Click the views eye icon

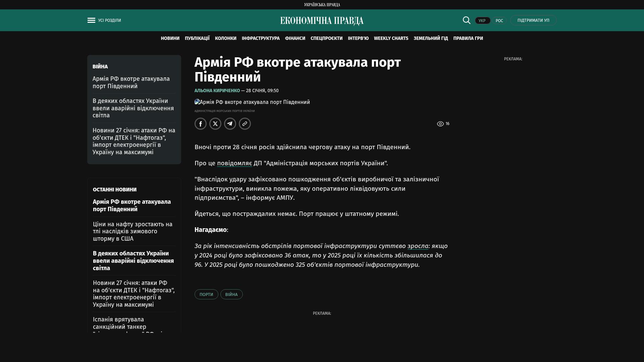440,124
